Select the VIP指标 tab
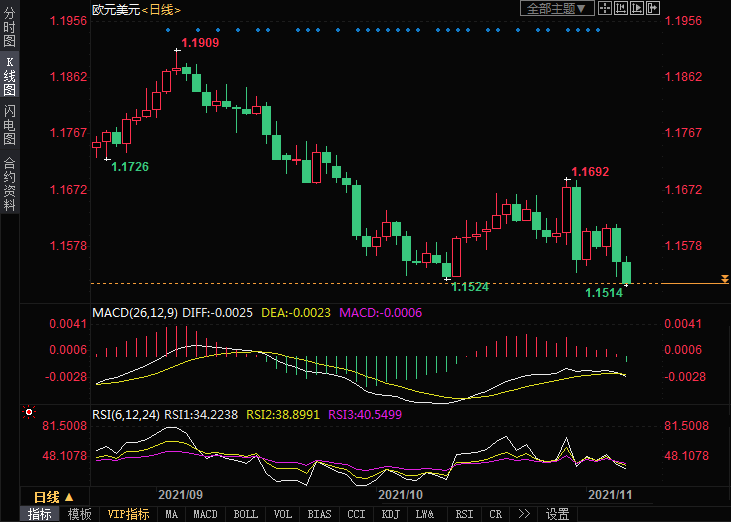The height and width of the screenshot is (522, 731). (128, 514)
